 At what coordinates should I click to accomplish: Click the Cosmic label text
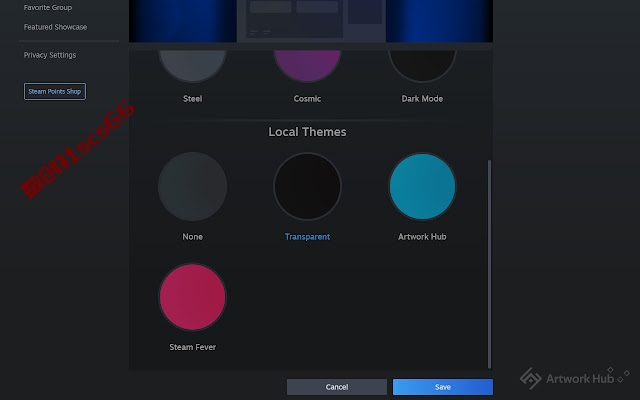(307, 99)
